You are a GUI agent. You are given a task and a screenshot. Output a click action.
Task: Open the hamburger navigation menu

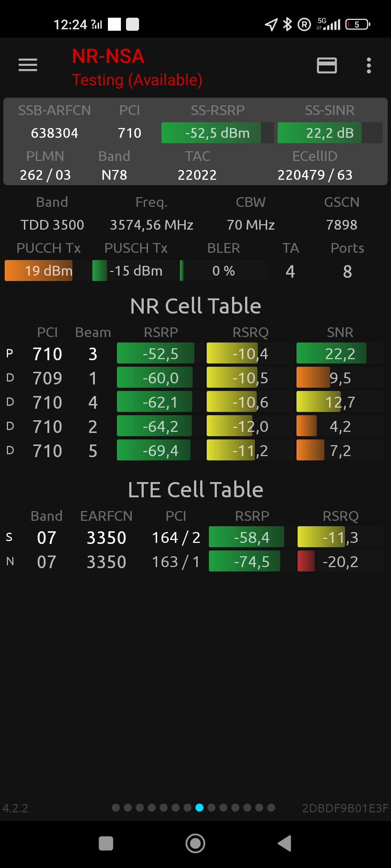[x=28, y=65]
